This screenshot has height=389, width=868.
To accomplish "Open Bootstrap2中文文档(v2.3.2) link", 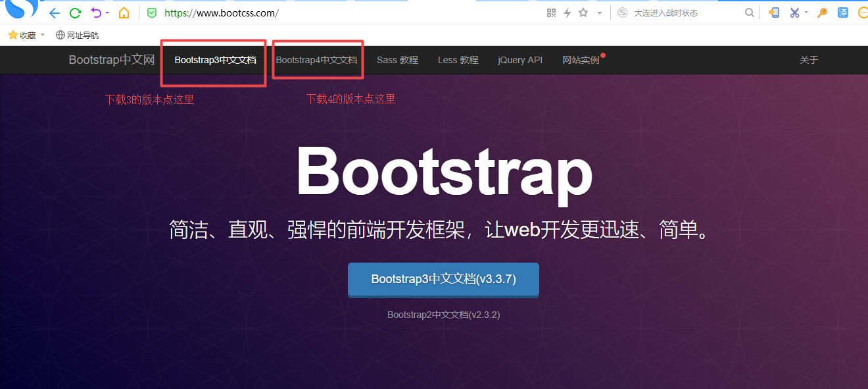I will (x=443, y=315).
